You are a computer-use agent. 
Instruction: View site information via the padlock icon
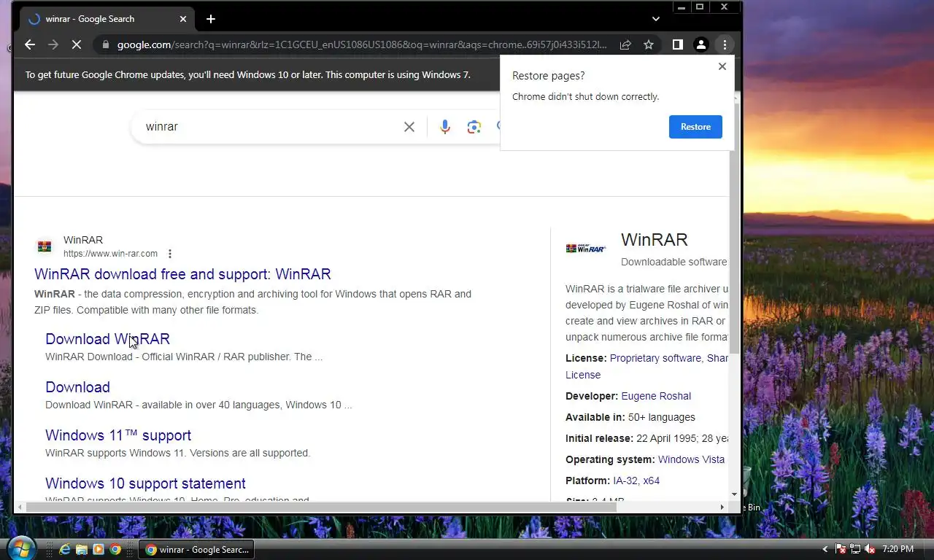(106, 44)
